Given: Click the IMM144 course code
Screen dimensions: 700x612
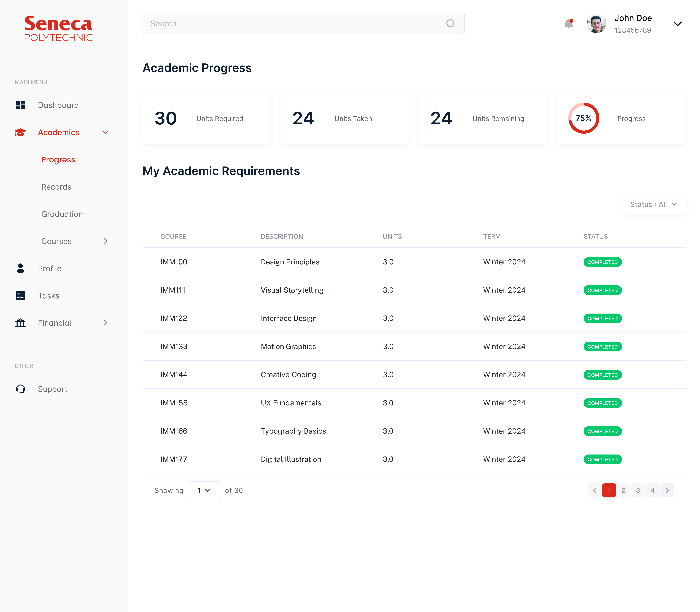Looking at the screenshot, I should pyautogui.click(x=174, y=375).
